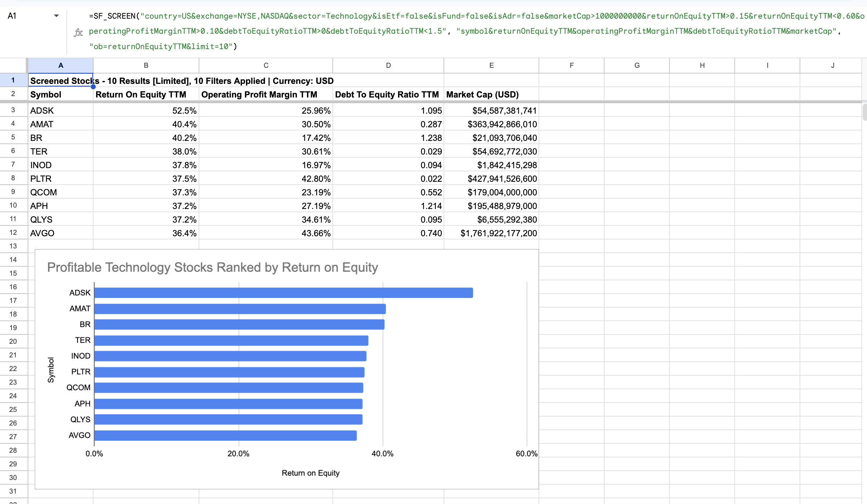Select column G header

point(637,65)
